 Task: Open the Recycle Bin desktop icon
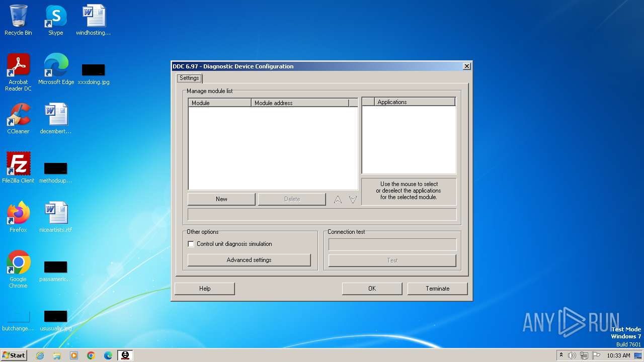[18, 20]
